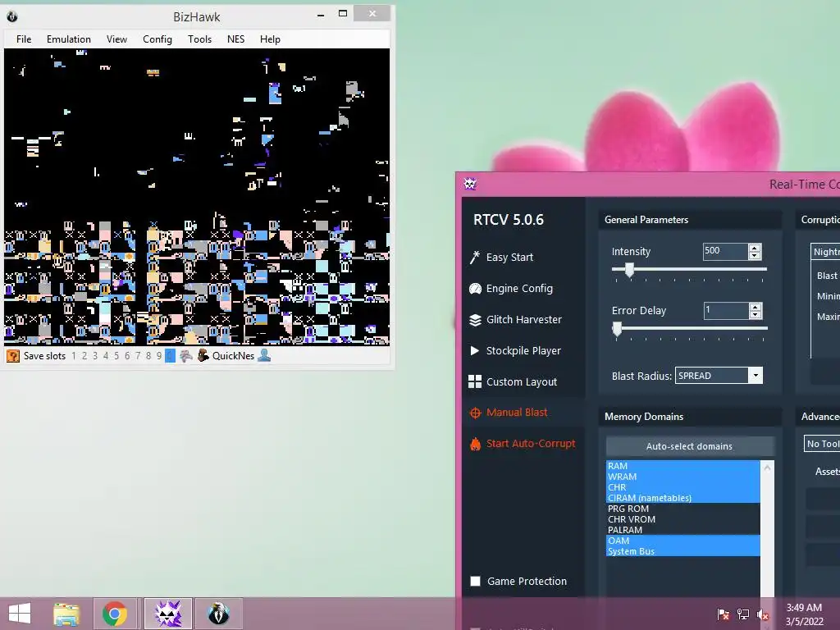Click the Memory Domains list scroll up arrow
840x630 pixels.
click(767, 468)
